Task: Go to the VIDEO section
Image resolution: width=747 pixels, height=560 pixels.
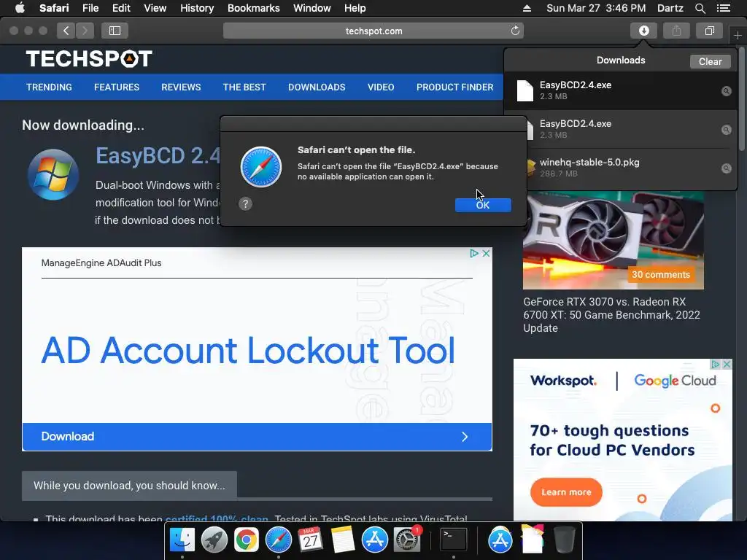Action: coord(381,87)
